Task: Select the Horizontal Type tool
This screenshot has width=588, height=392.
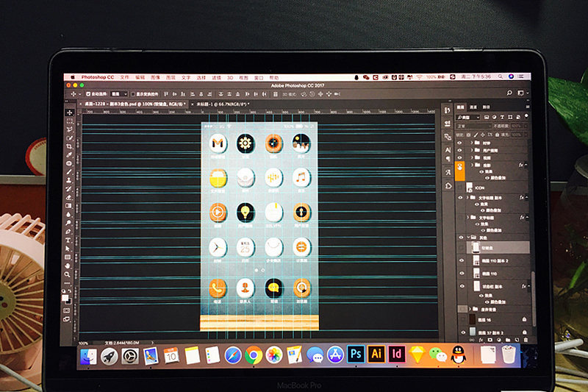Action: (x=68, y=240)
